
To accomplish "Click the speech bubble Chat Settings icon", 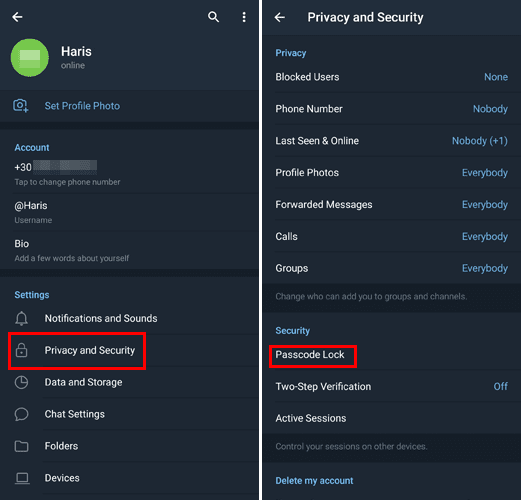I will tap(21, 414).
